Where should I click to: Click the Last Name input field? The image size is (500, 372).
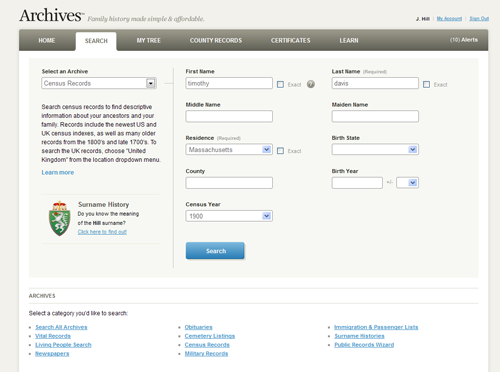point(375,83)
